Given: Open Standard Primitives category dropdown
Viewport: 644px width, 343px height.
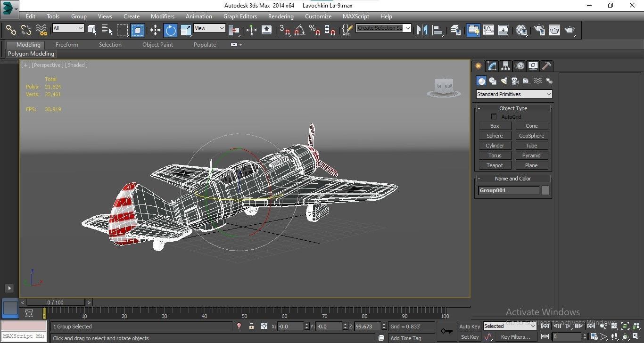Looking at the screenshot, I should 514,94.
